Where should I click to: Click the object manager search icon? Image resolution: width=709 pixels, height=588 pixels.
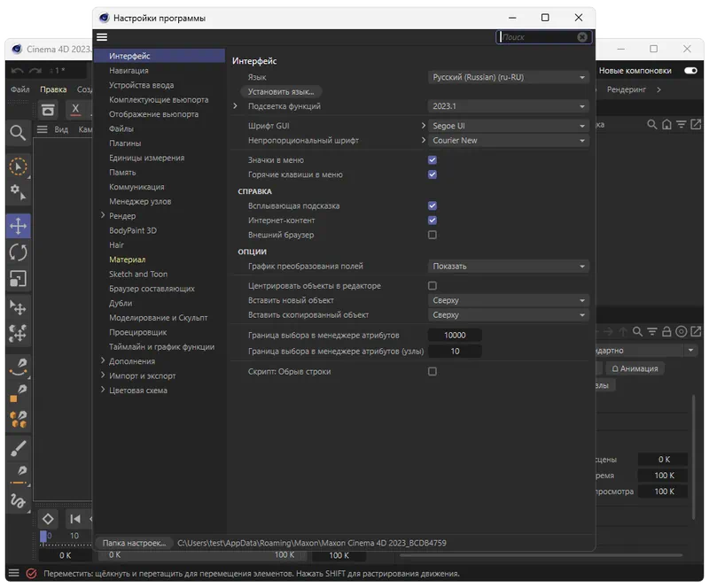(651, 124)
